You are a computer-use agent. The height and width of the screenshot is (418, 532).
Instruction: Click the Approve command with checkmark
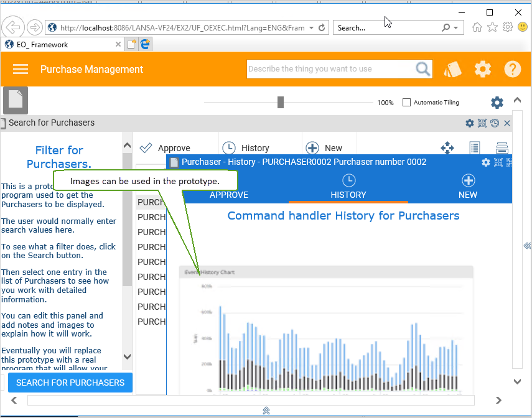point(166,148)
